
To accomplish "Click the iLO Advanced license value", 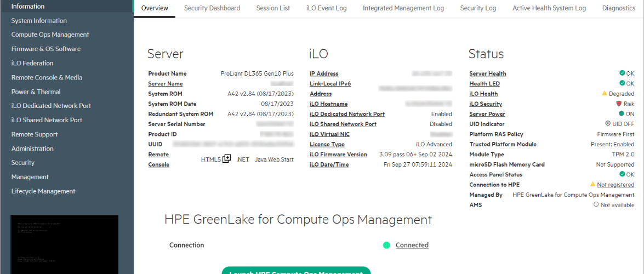I will (x=434, y=145).
